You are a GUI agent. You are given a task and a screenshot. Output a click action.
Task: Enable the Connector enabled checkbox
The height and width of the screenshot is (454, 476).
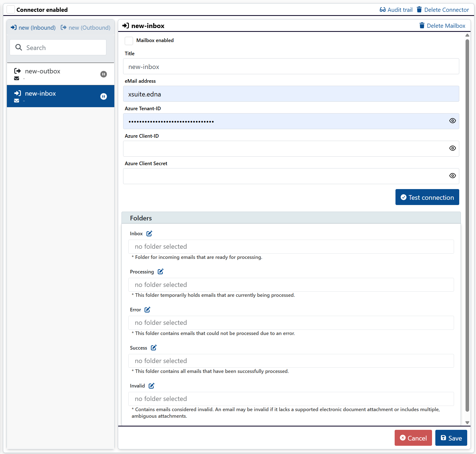[x=11, y=9]
